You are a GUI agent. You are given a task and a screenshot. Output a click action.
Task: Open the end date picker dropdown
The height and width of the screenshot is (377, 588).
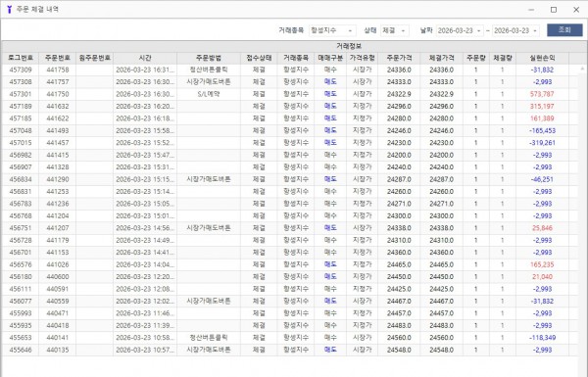[535, 30]
